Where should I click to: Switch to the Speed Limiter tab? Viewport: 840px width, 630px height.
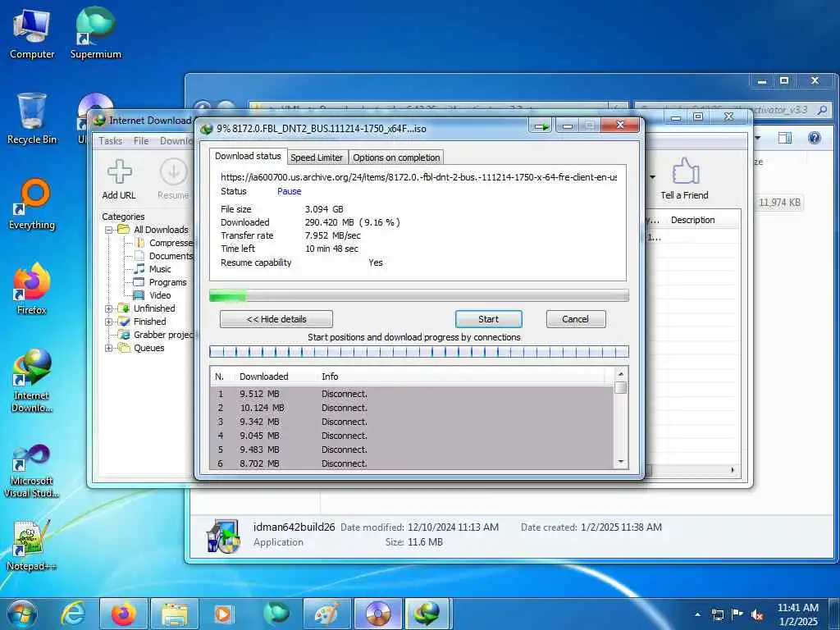click(317, 157)
